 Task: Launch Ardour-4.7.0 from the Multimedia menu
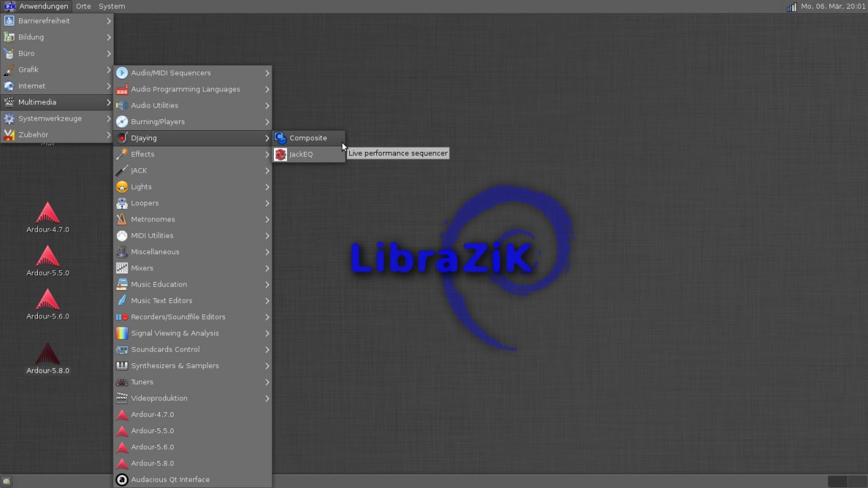coord(193,414)
